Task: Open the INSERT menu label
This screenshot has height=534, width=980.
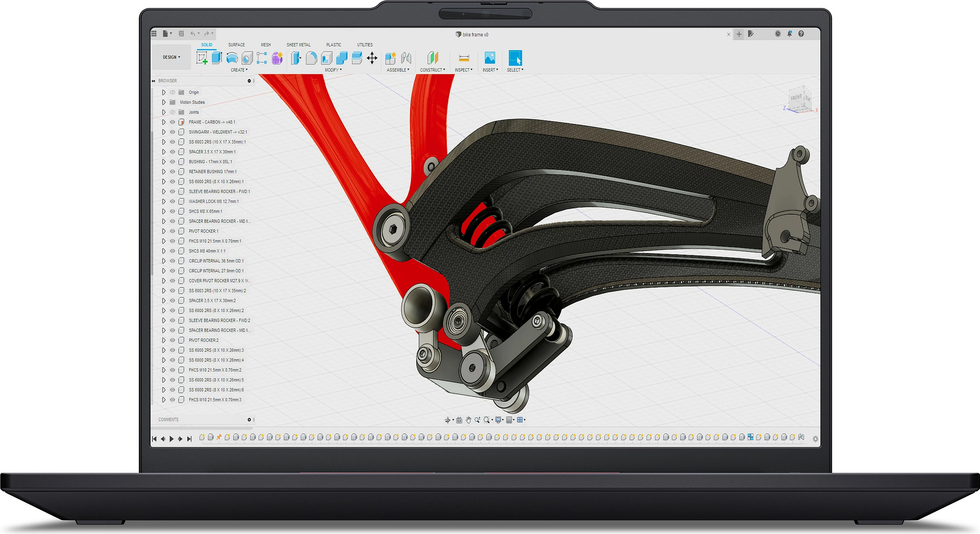Action: (x=490, y=70)
